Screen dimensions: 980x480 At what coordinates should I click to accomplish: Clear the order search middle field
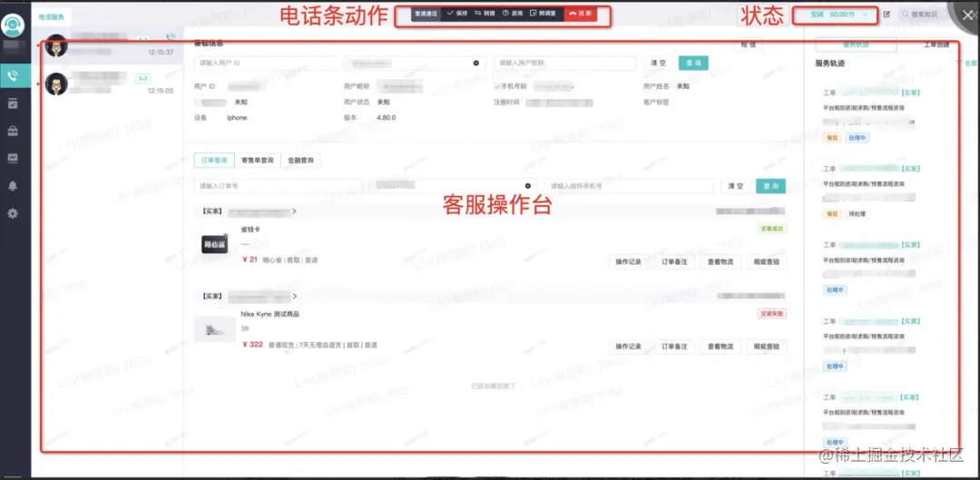527,186
